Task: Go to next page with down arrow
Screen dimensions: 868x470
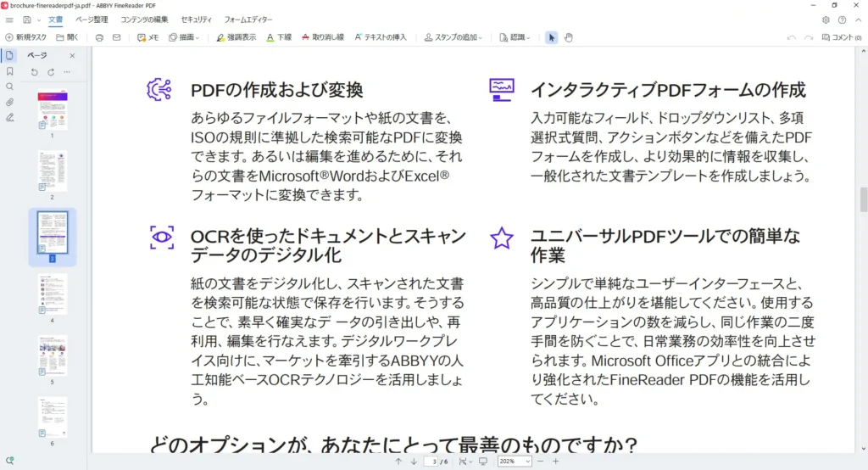Action: pos(414,462)
